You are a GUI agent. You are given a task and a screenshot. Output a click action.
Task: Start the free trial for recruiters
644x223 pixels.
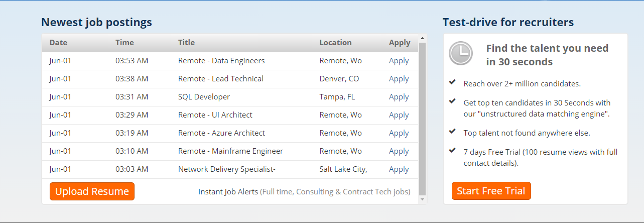(x=491, y=191)
